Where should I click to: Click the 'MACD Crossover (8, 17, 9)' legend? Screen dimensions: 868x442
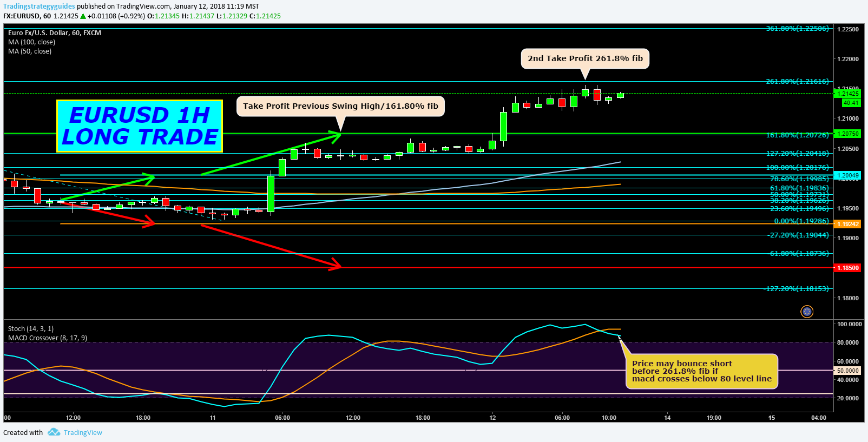coord(48,338)
